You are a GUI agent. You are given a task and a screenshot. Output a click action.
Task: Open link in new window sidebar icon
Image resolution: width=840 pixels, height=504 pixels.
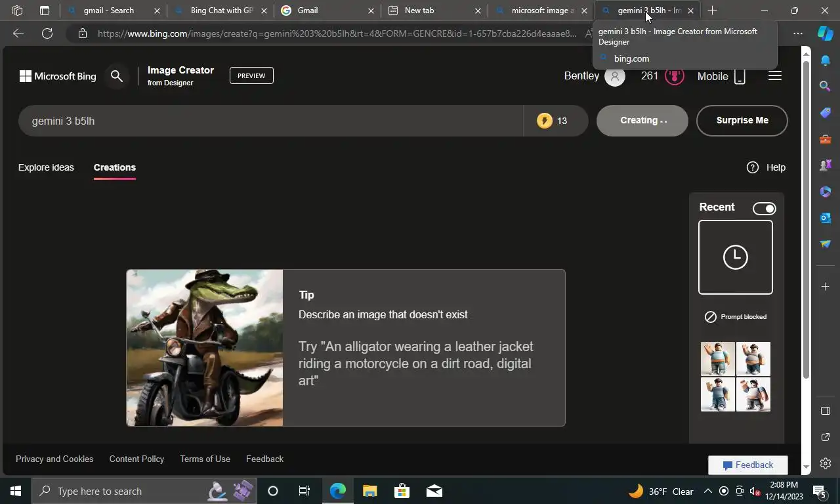pyautogui.click(x=826, y=437)
